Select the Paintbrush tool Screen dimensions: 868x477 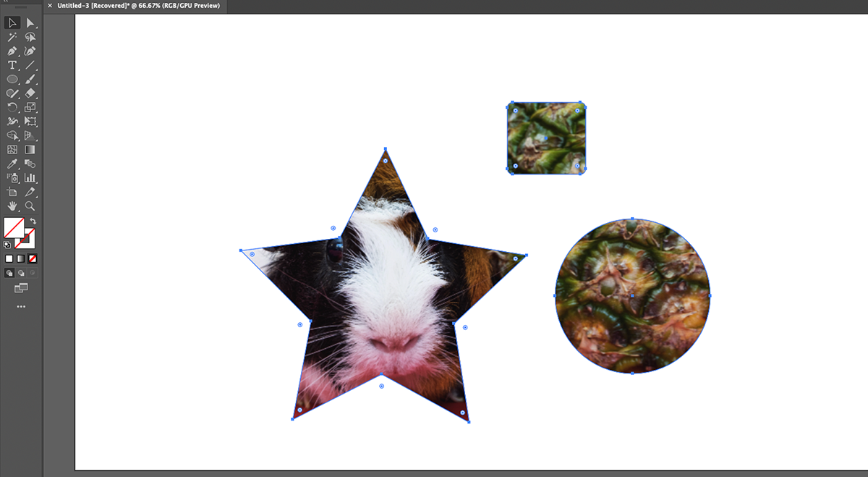tap(30, 79)
